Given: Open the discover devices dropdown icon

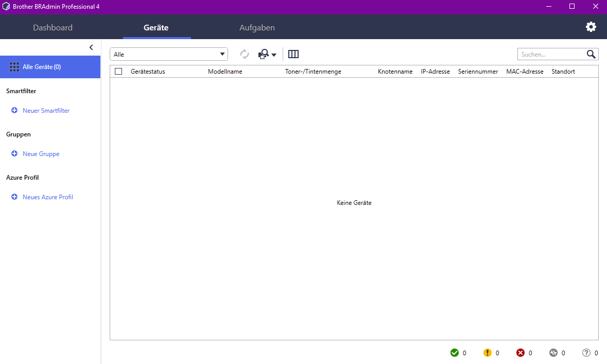Looking at the screenshot, I should pyautogui.click(x=267, y=54).
